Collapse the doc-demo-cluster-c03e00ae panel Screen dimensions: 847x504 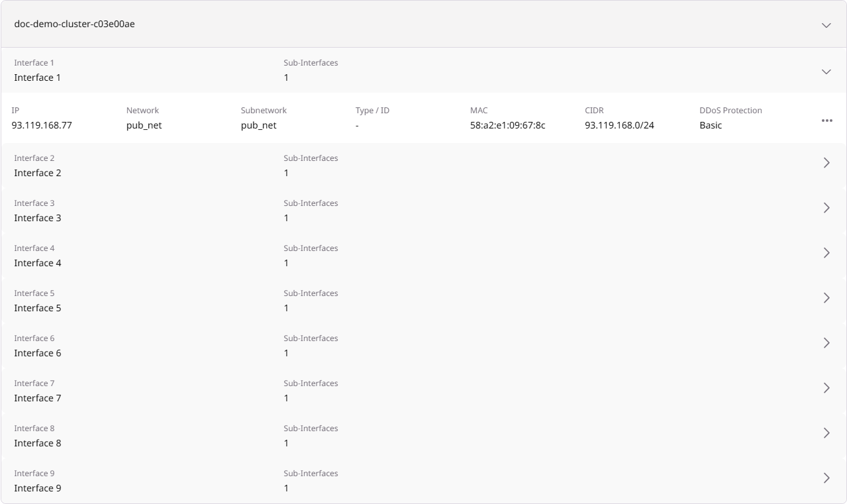click(826, 25)
